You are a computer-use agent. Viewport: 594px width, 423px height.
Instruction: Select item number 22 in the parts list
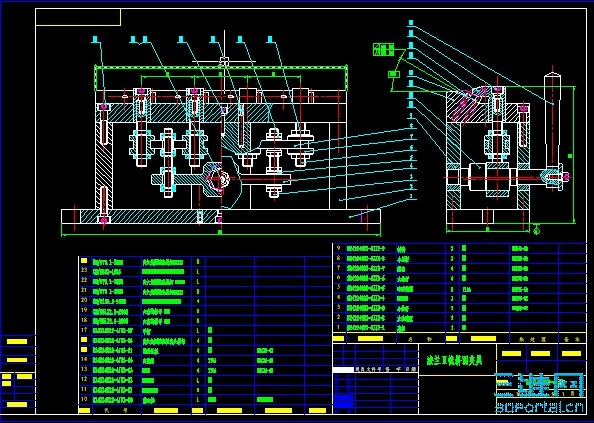click(x=84, y=280)
